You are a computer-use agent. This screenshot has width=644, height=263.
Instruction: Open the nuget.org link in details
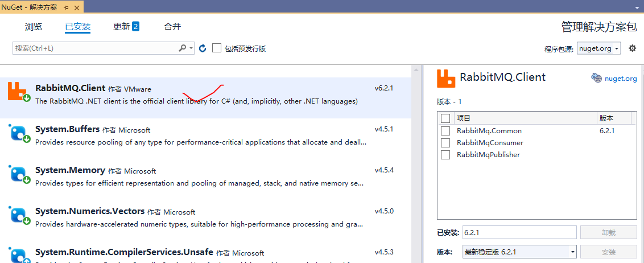click(x=621, y=79)
